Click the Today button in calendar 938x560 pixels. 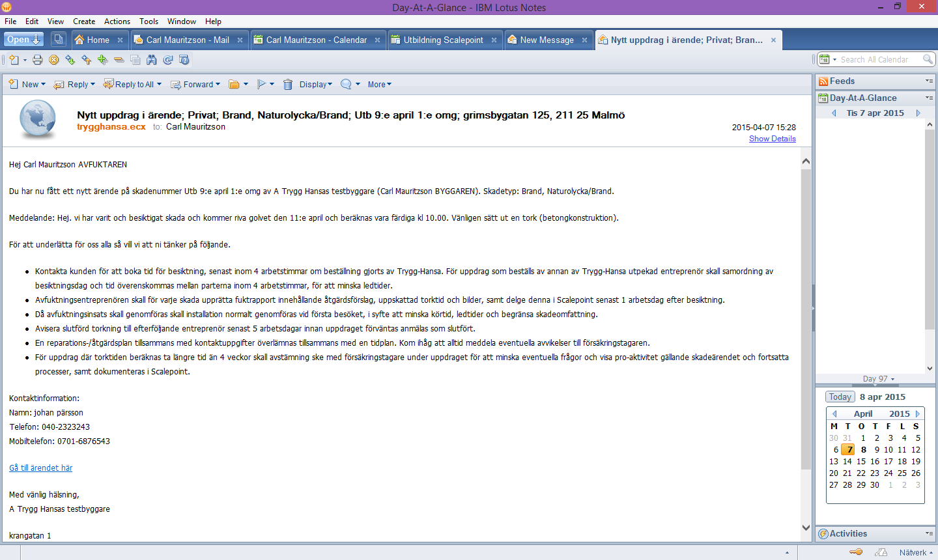point(840,397)
